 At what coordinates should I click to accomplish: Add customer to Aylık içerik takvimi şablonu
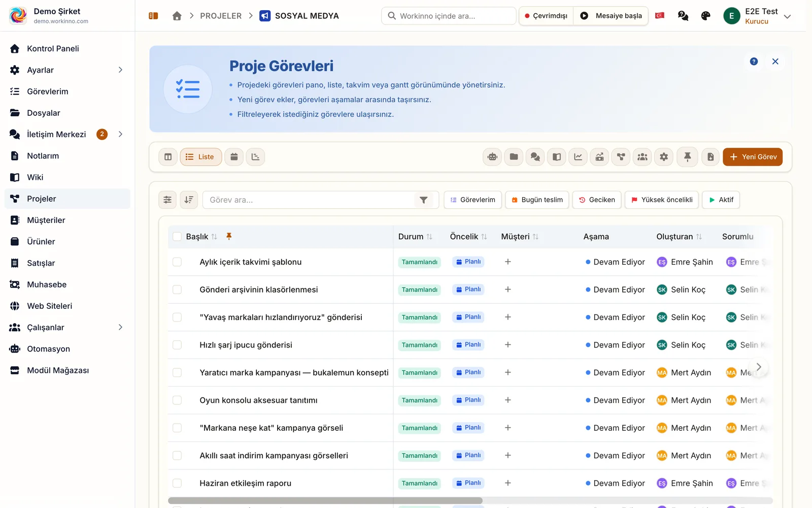507,262
